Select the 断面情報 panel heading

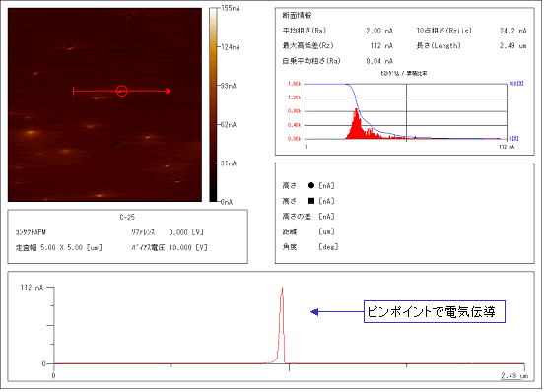click(297, 16)
